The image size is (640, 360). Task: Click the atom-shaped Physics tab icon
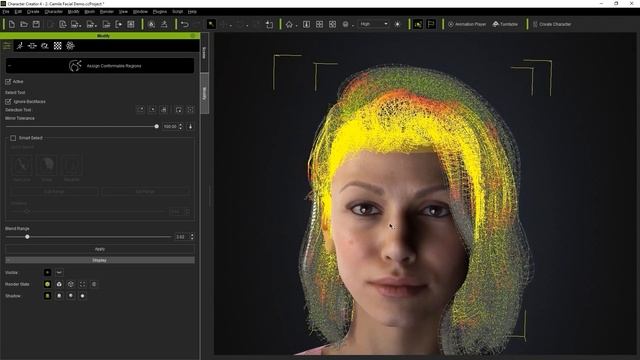point(70,46)
